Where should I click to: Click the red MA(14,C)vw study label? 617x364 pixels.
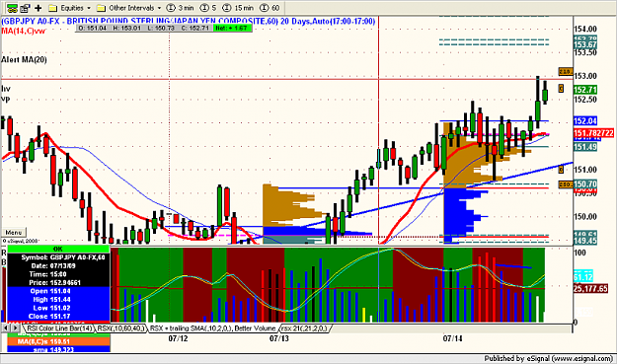24,31
